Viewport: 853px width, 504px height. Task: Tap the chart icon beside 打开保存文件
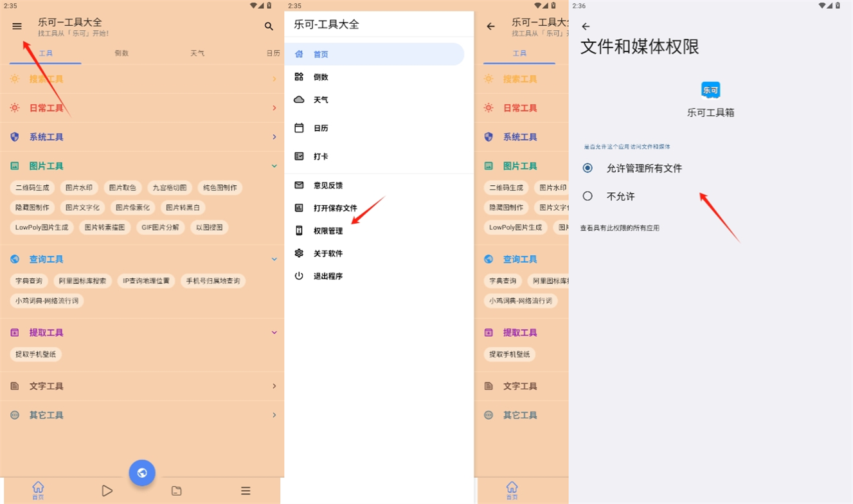pos(299,208)
